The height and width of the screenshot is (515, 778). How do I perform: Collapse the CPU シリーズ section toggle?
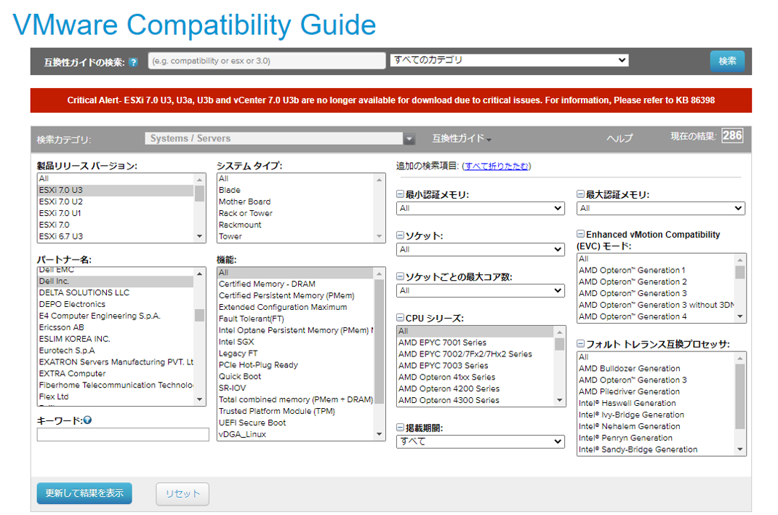pyautogui.click(x=400, y=318)
